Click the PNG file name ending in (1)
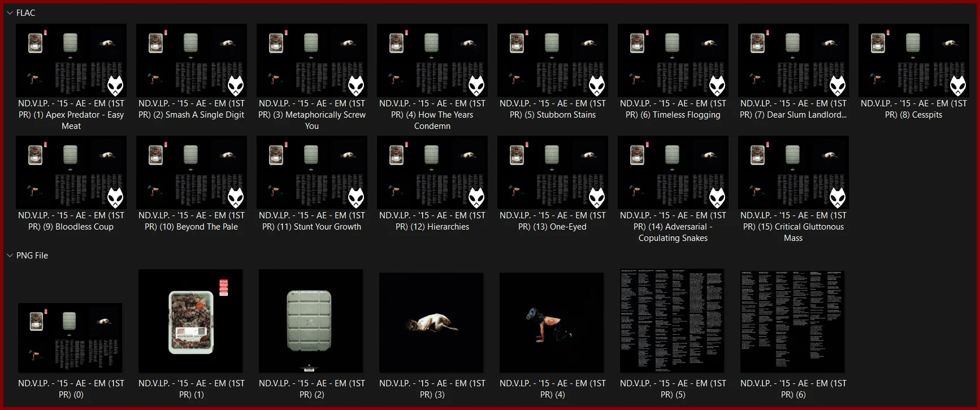 pyautogui.click(x=192, y=389)
